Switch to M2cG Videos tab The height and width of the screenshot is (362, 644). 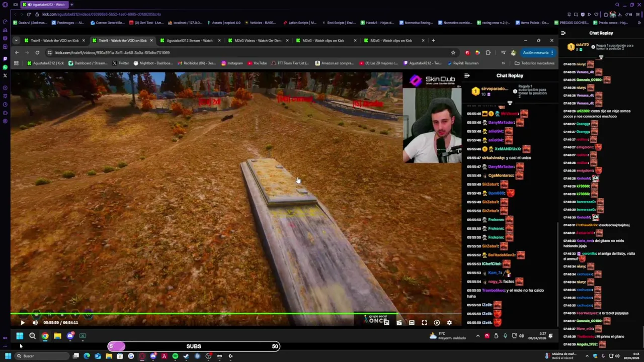coord(258,40)
